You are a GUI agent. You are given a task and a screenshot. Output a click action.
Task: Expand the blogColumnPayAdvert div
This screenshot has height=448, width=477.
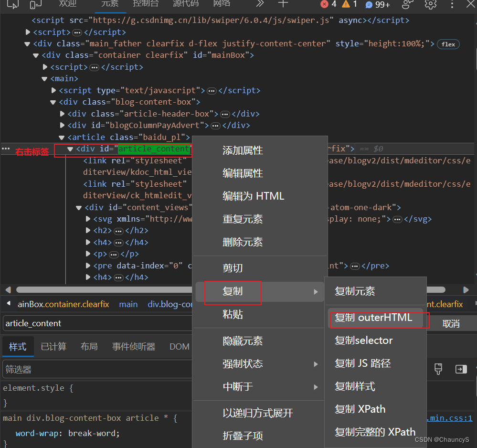(62, 125)
